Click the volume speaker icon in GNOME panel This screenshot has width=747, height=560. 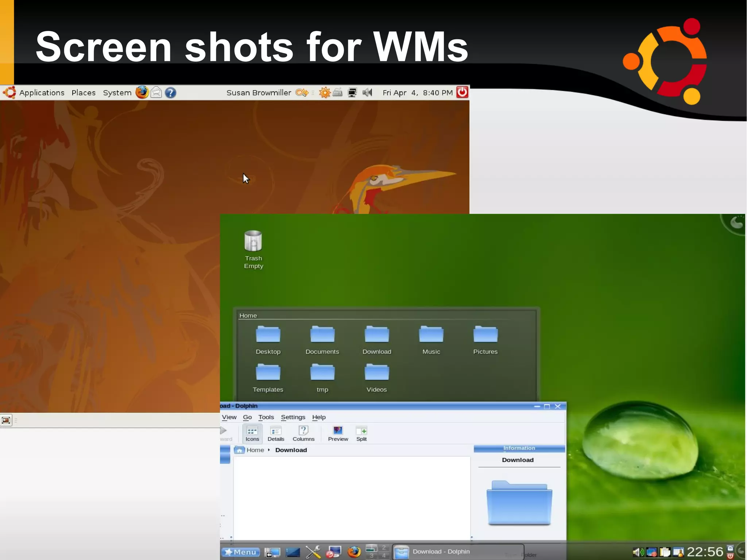(367, 93)
